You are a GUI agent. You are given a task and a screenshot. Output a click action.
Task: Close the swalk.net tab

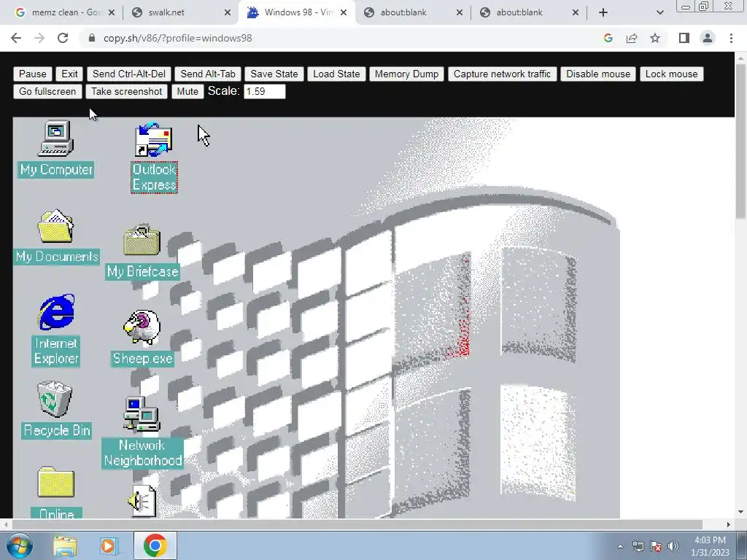point(228,13)
